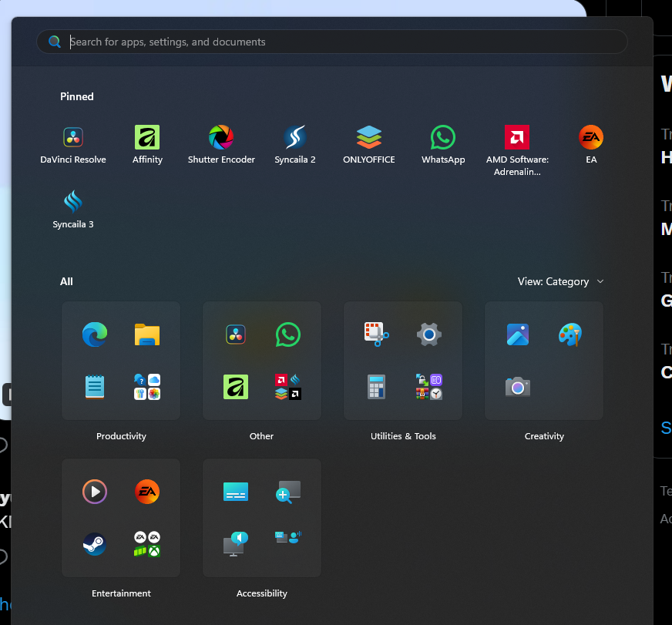Expand more apps in Entertainment folder
The image size is (672, 625).
point(147,544)
